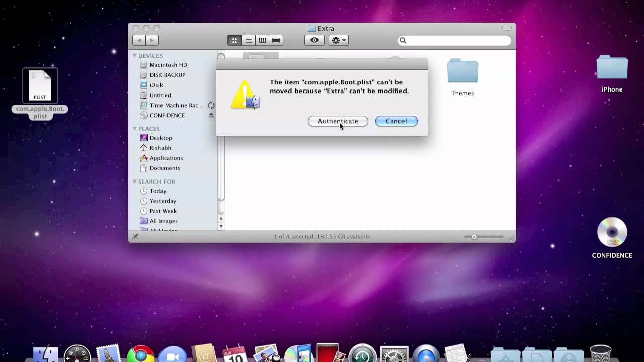The image size is (644, 362).
Task: Switch Finder to column view
Action: (x=262, y=40)
